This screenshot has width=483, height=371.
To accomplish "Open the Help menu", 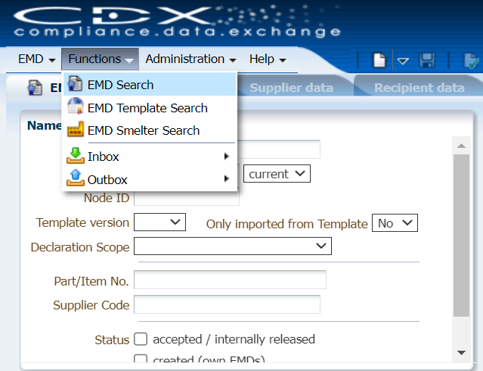I will pos(267,59).
